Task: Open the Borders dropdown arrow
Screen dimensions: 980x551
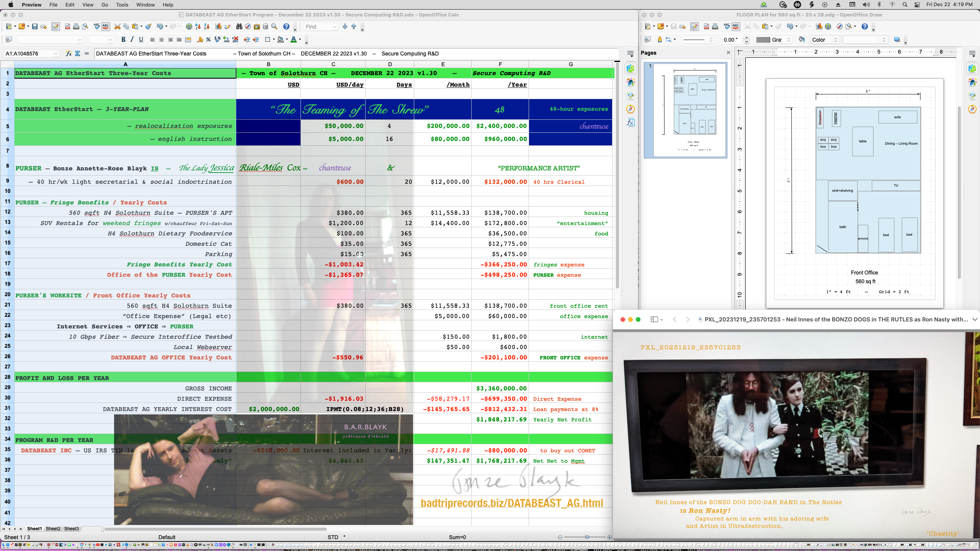Action: (x=274, y=39)
